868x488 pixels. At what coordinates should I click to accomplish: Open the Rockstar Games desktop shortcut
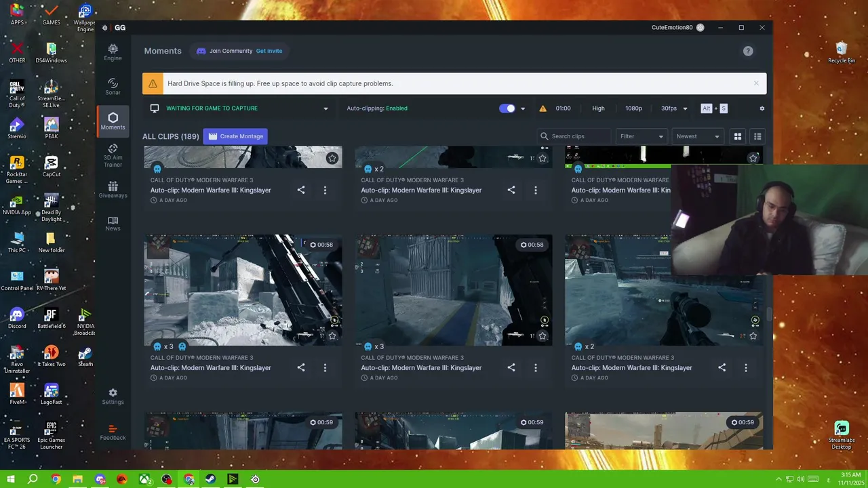pyautogui.click(x=17, y=169)
